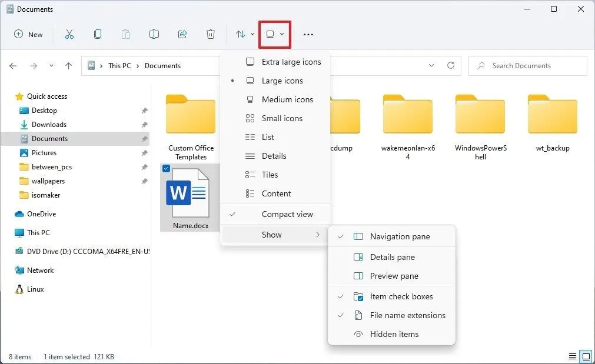Click the Share icon in toolbar
Image resolution: width=595 pixels, height=364 pixels.
pyautogui.click(x=182, y=35)
